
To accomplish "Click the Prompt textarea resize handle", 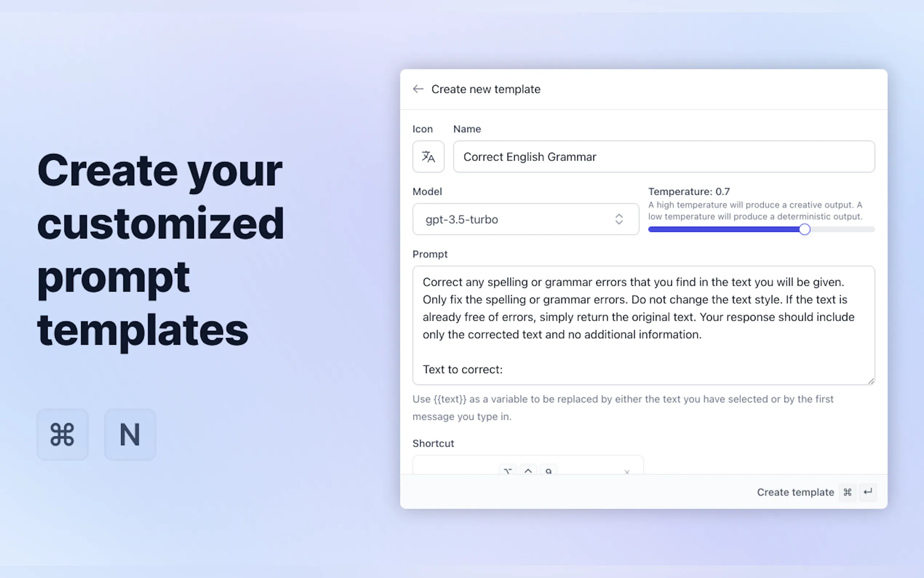I will 871,381.
